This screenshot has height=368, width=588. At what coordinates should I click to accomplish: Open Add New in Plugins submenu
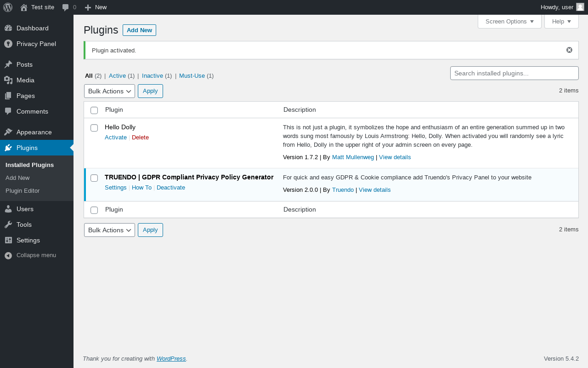17,178
